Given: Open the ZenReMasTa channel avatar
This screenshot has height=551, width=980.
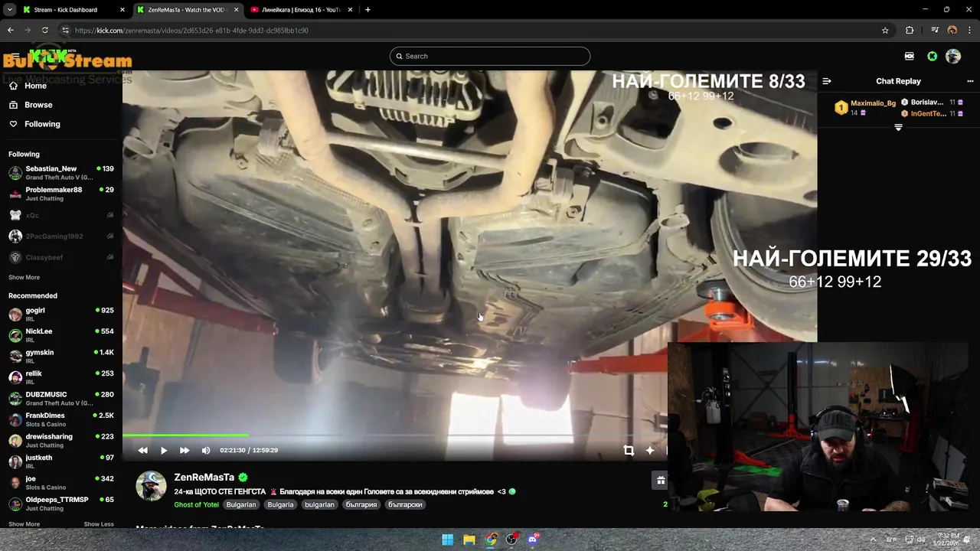Looking at the screenshot, I should [x=151, y=486].
